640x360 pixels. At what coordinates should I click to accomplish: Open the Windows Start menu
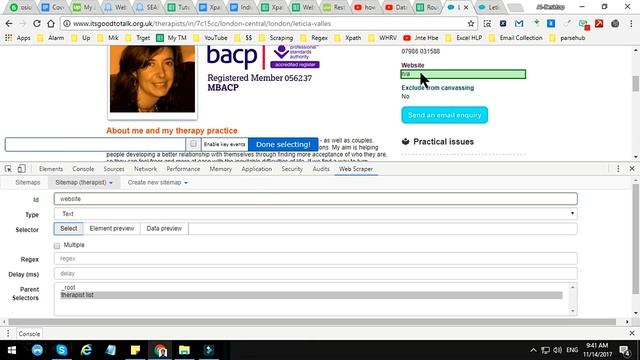(x=12, y=350)
